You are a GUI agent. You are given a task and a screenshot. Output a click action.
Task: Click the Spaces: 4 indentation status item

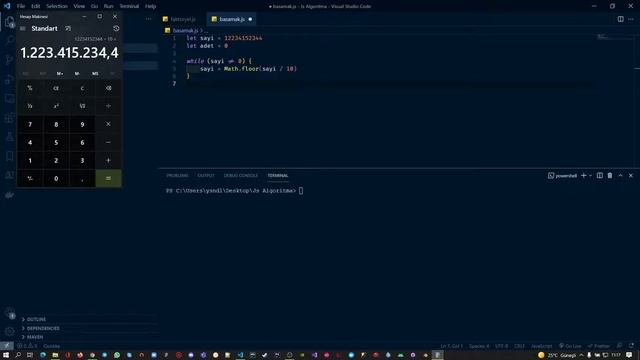coord(479,346)
